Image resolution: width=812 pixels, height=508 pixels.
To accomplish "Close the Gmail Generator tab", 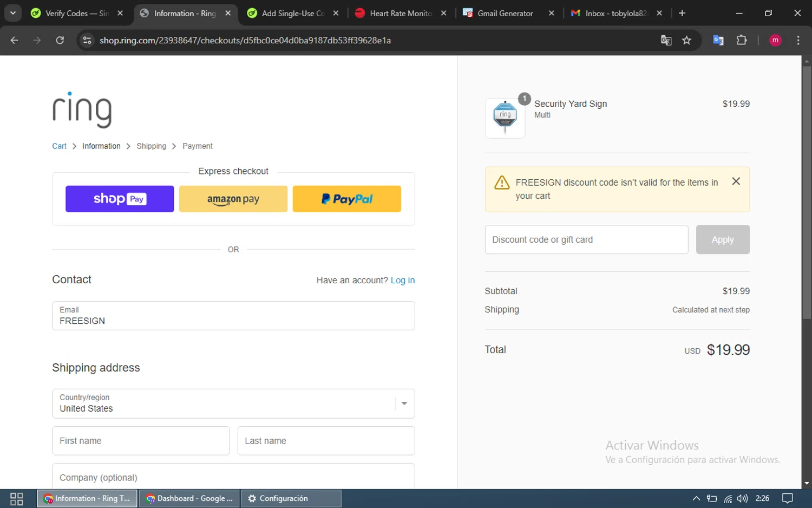I will 551,13.
